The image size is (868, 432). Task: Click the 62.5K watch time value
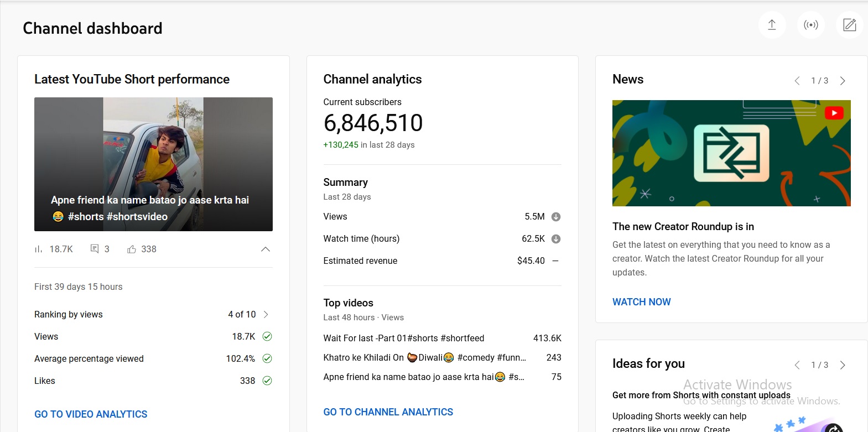(533, 239)
